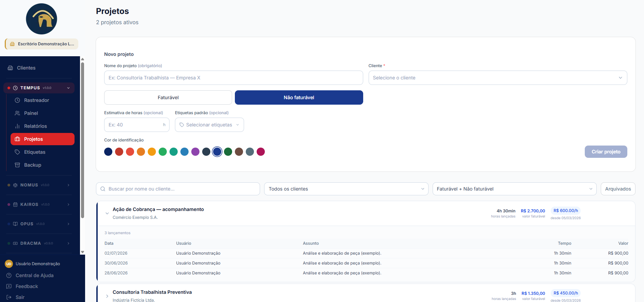Screen dimensions: 644x302
Task: Open the Feedback link
Action: pyautogui.click(x=27, y=286)
